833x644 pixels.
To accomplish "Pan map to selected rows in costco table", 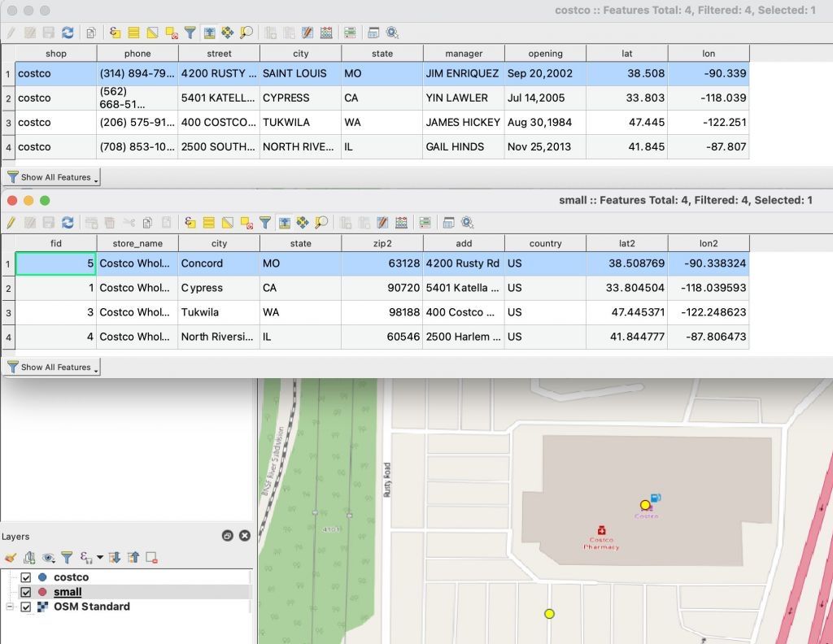I will click(x=228, y=33).
